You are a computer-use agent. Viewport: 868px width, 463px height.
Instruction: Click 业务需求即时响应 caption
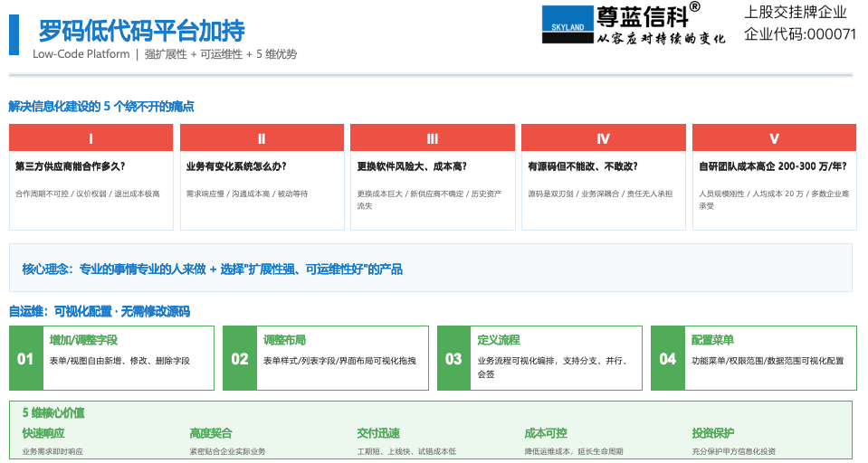[x=52, y=451]
